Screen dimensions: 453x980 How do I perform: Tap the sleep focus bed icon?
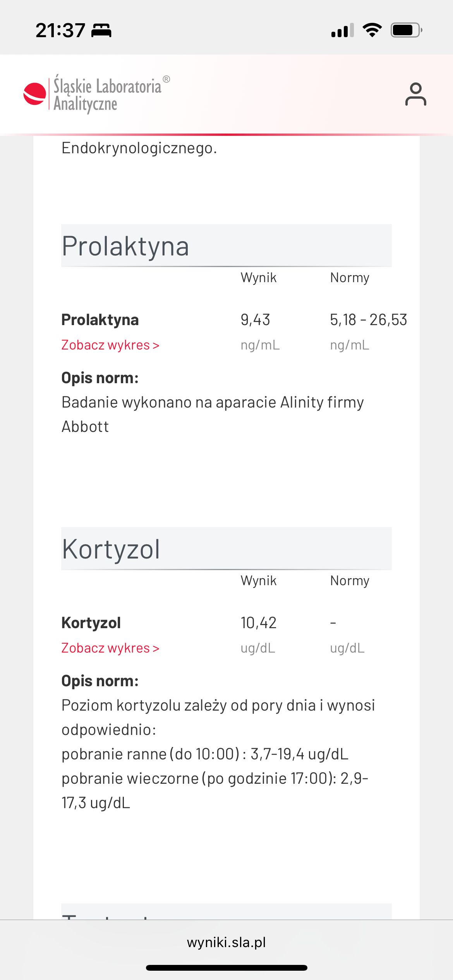pyautogui.click(x=101, y=30)
